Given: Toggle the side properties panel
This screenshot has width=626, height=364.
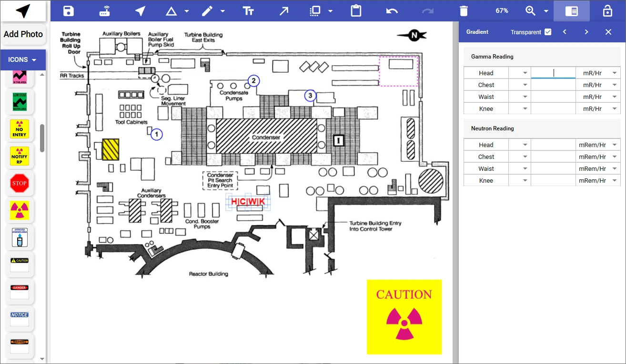Looking at the screenshot, I should (x=571, y=11).
